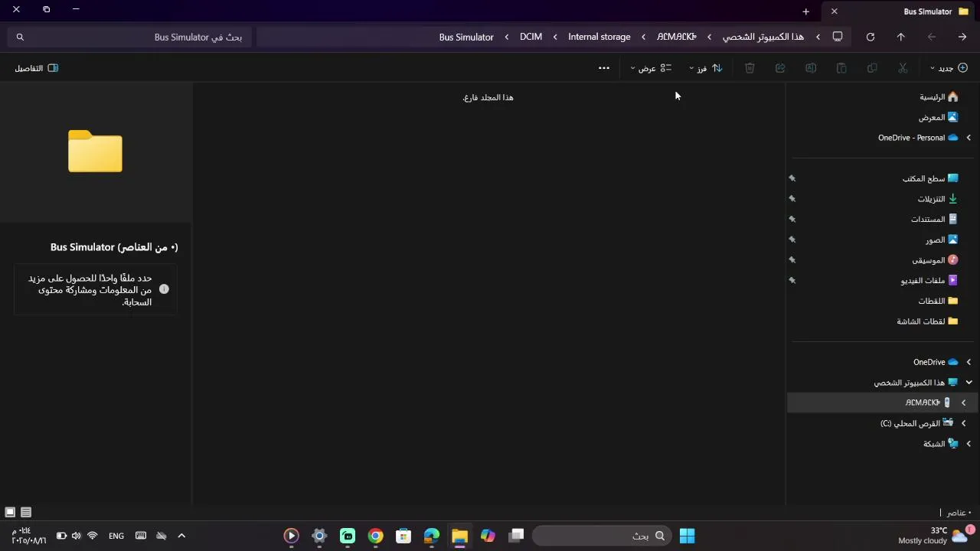Click the rename icon in toolbar
The height and width of the screenshot is (551, 980).
coord(811,68)
